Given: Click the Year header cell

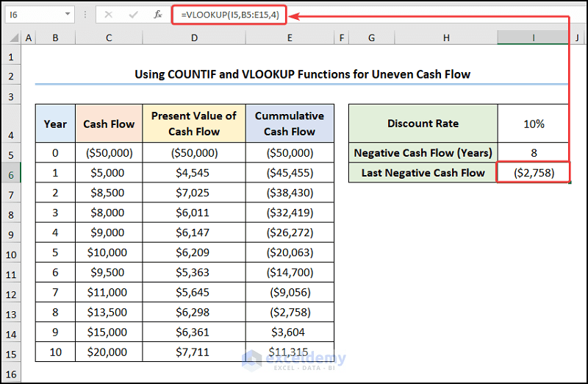Looking at the screenshot, I should point(56,124).
